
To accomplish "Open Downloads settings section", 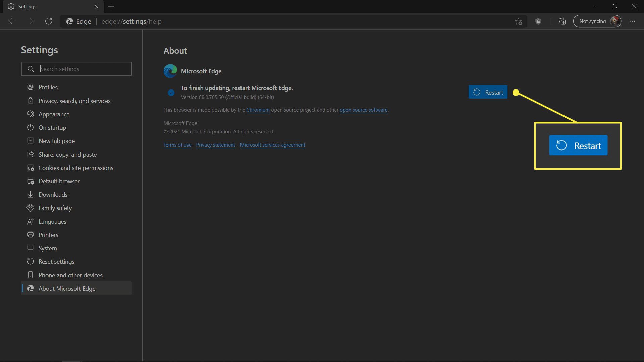I will 76,194.
